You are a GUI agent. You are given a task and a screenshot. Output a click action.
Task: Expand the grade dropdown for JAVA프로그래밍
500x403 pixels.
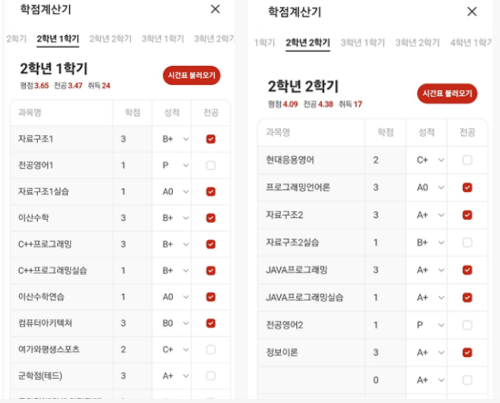[x=427, y=270]
